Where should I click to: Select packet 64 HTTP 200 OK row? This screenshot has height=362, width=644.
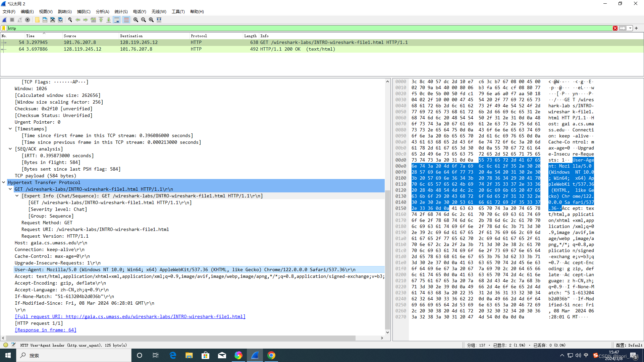pyautogui.click(x=201, y=49)
